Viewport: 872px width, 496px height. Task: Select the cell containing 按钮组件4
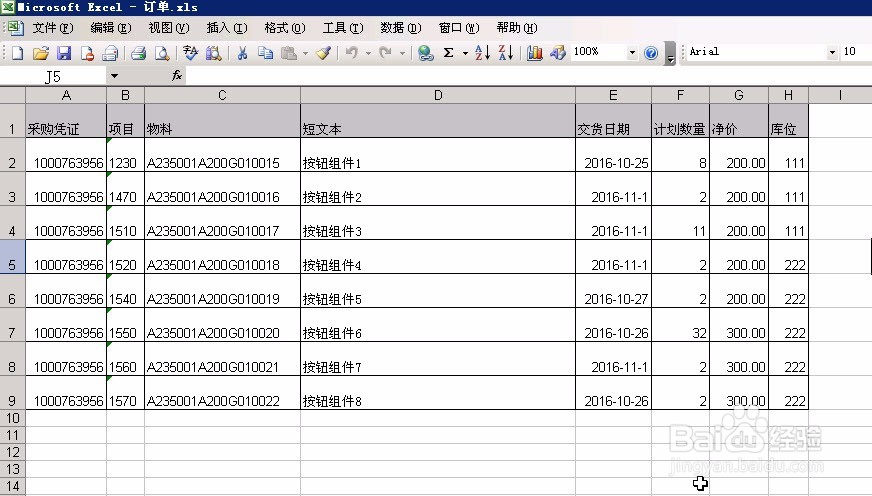438,257
